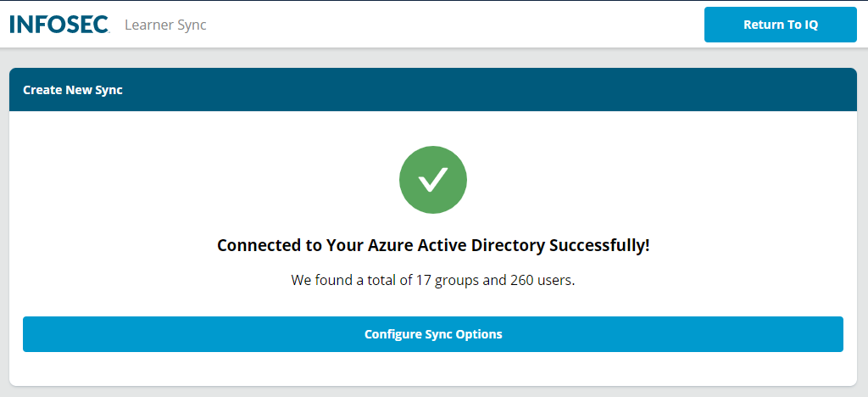Click the groups and users count line
The image size is (868, 397).
point(433,280)
